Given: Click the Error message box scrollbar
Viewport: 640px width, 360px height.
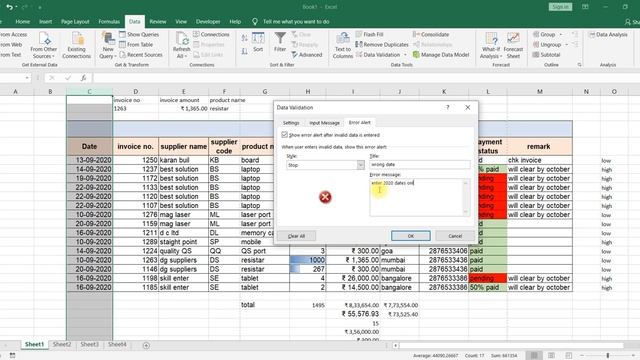Looking at the screenshot, I should coord(466,197).
